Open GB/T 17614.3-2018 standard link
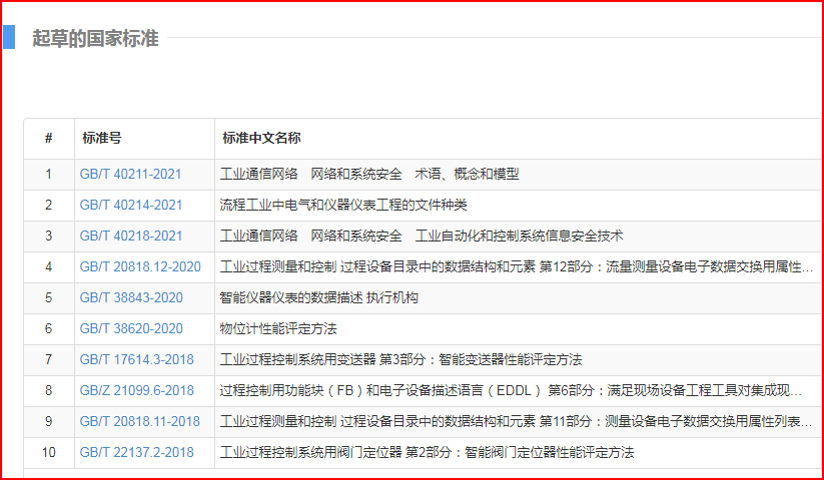 pos(137,360)
